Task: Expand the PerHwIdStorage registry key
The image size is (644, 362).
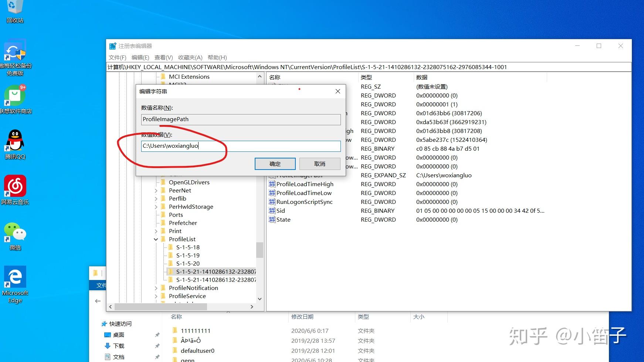Action: point(156,207)
